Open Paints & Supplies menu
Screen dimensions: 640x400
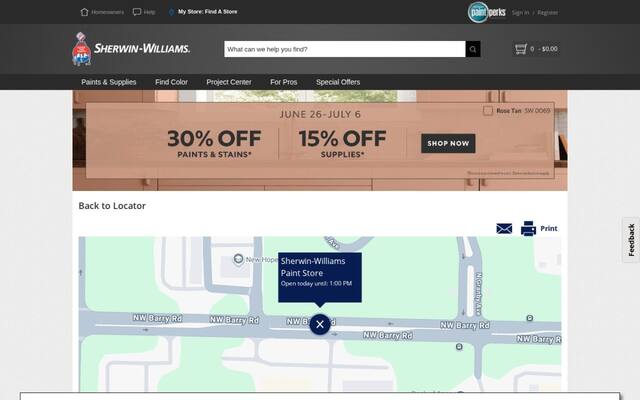[x=109, y=82]
